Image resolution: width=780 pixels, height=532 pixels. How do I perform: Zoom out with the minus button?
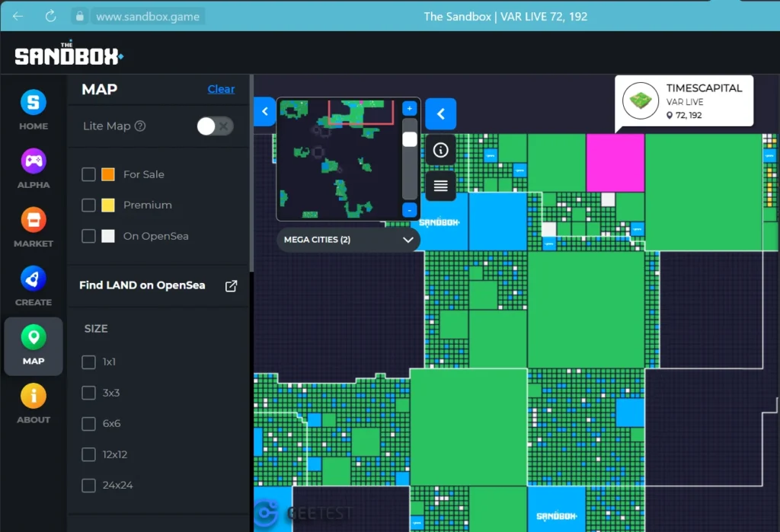coord(409,210)
